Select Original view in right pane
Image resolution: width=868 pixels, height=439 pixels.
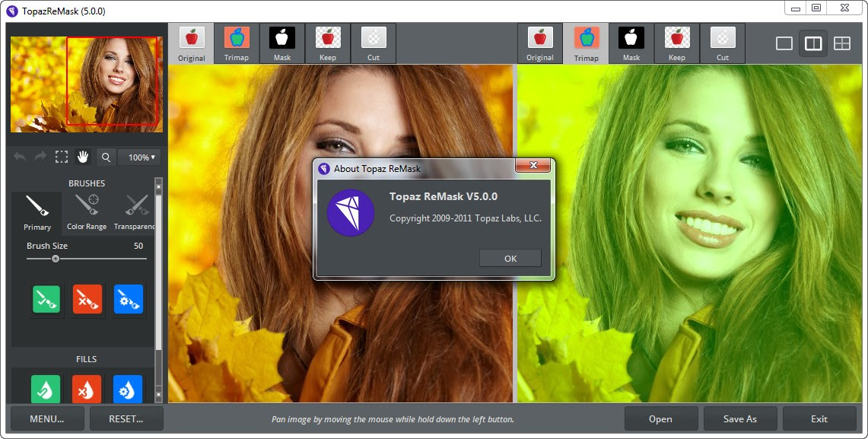coord(539,43)
